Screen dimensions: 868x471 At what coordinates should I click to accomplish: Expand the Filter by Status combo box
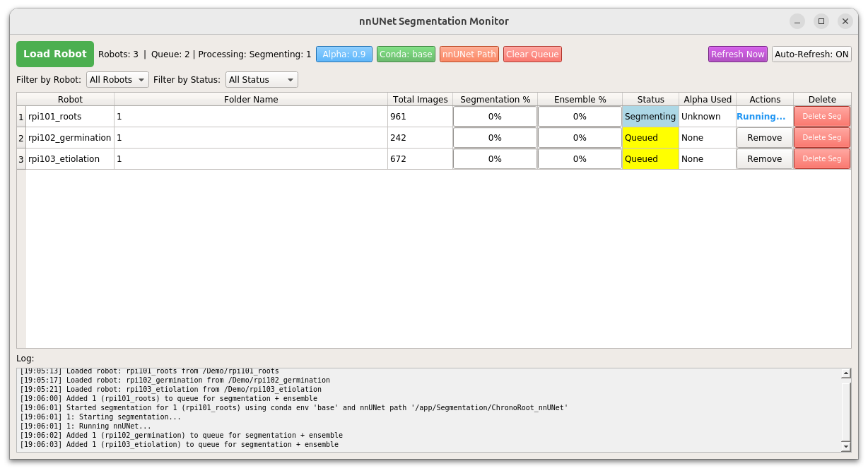[x=262, y=79]
